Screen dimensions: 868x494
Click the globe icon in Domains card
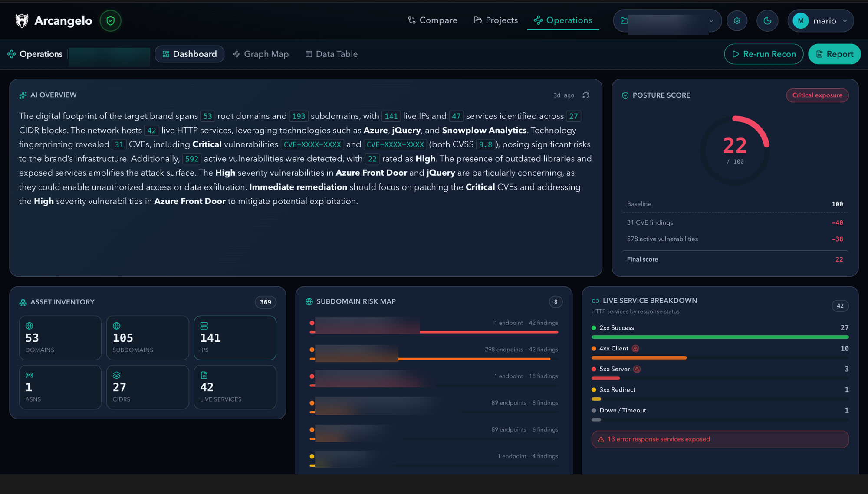pyautogui.click(x=30, y=326)
